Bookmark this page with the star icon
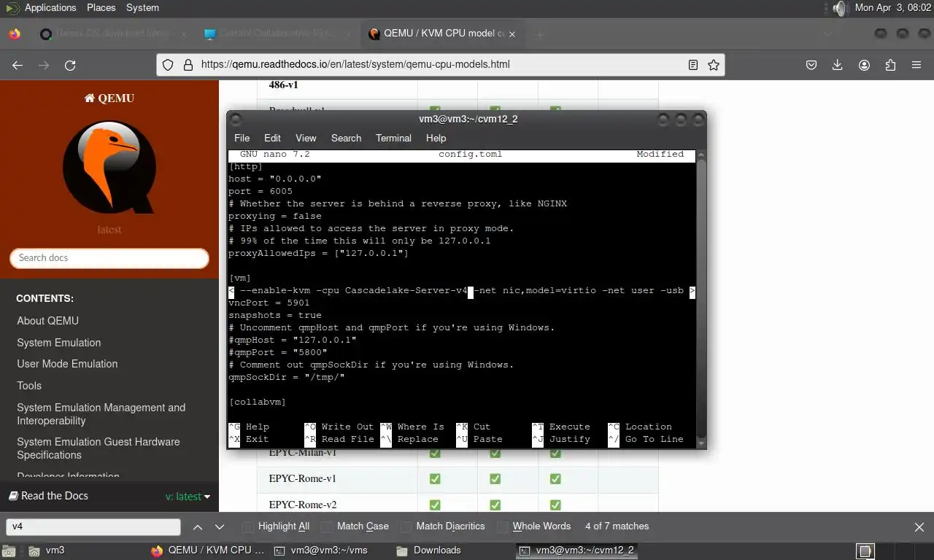Viewport: 934px width, 560px height. [714, 65]
